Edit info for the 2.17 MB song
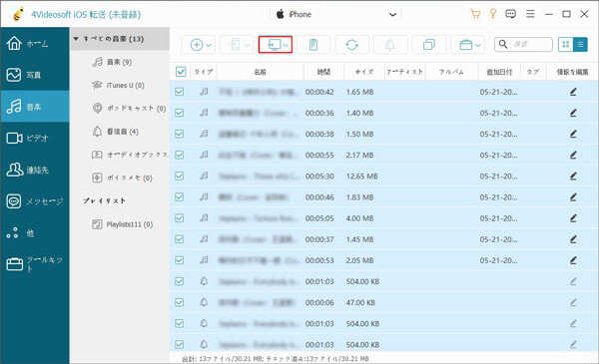The height and width of the screenshot is (364, 599). tap(573, 155)
